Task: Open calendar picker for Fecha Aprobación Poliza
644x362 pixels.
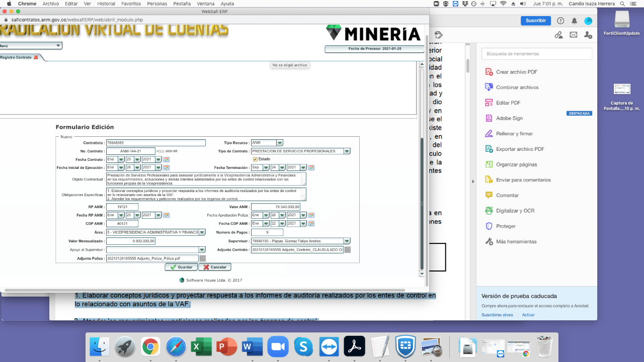Action: click(311, 215)
